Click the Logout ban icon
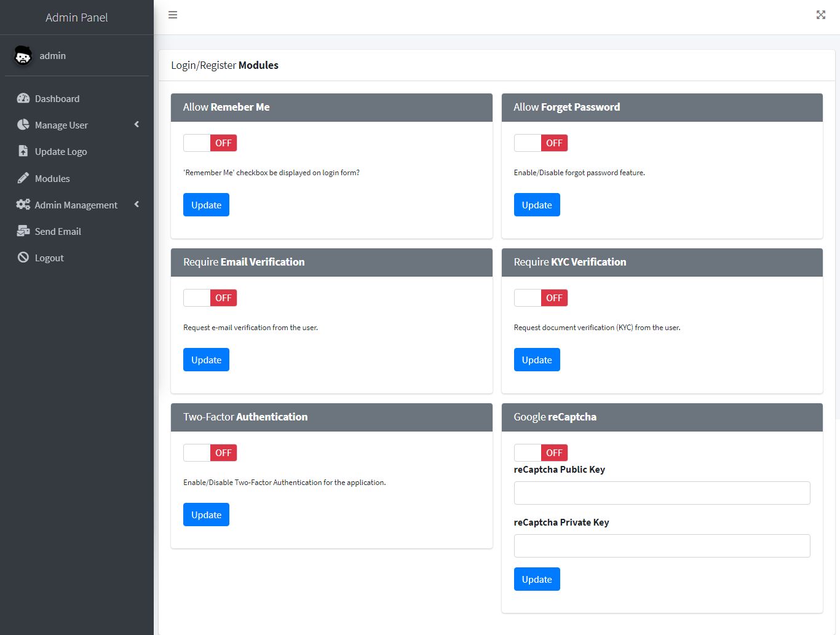Image resolution: width=840 pixels, height=635 pixels. point(23,258)
